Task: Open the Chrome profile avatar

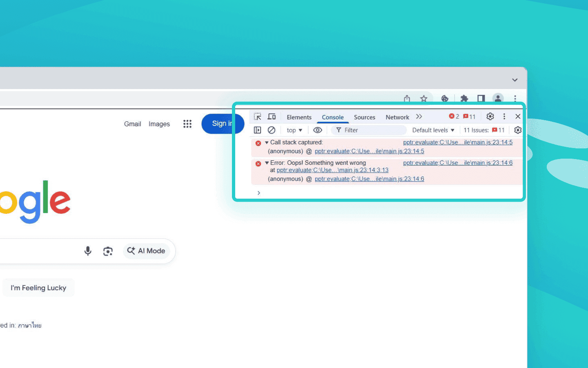Action: (498, 99)
